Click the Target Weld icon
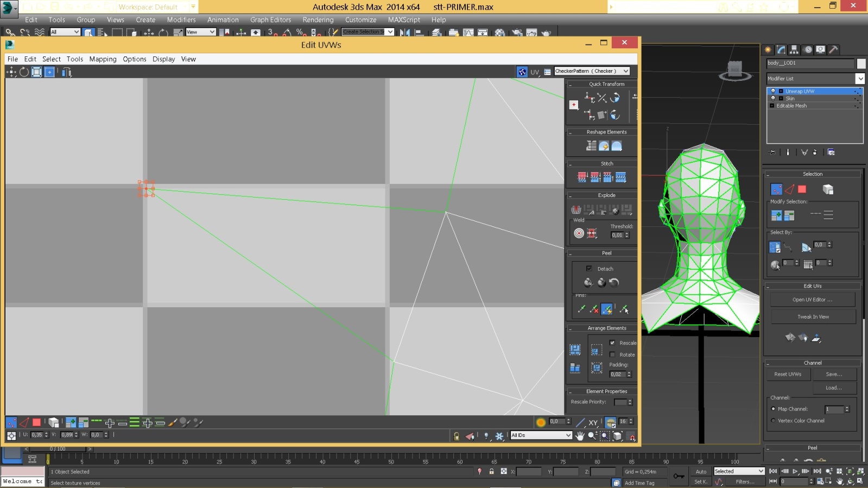This screenshot has height=488, width=868. (x=579, y=233)
